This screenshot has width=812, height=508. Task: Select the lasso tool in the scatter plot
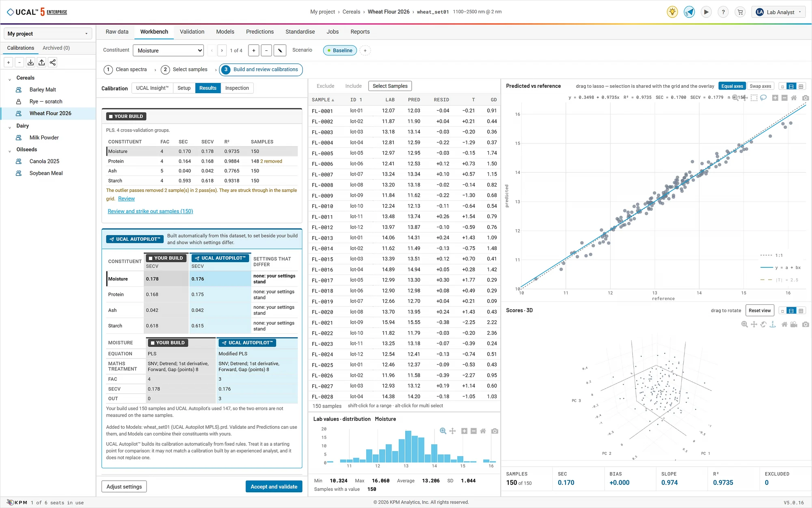click(x=763, y=98)
